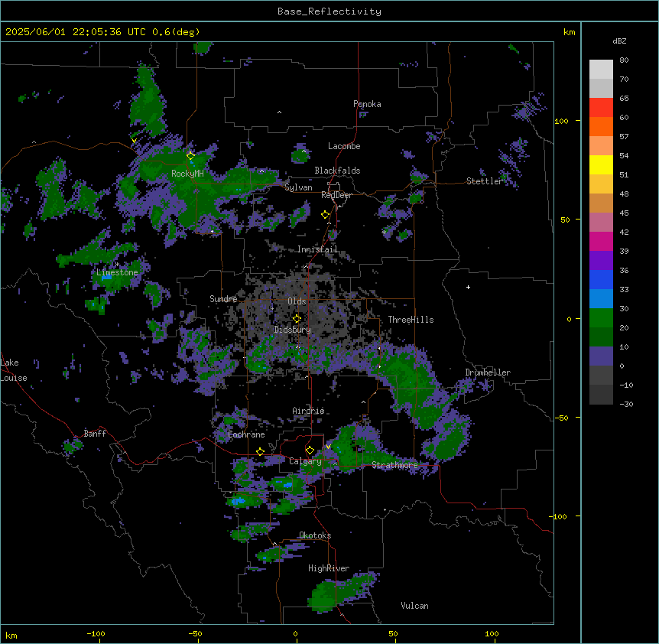The width and height of the screenshot is (659, 644).
Task: Click the white plus marker east of ThreeHills
Action: click(x=468, y=287)
